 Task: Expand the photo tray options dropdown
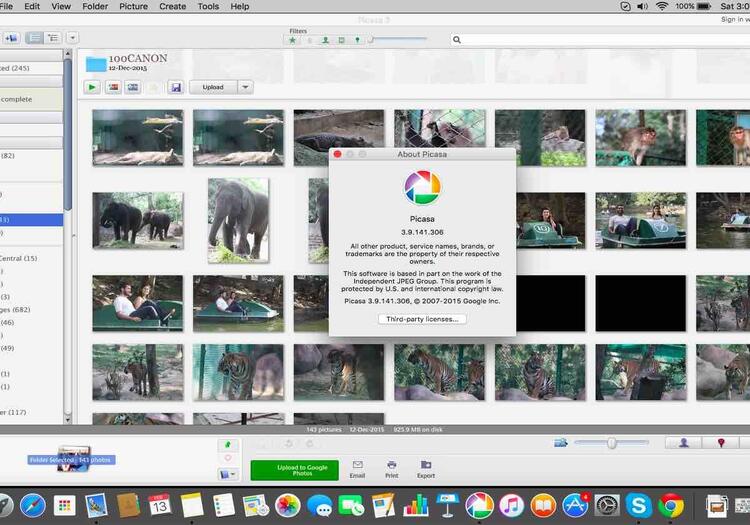(x=228, y=474)
